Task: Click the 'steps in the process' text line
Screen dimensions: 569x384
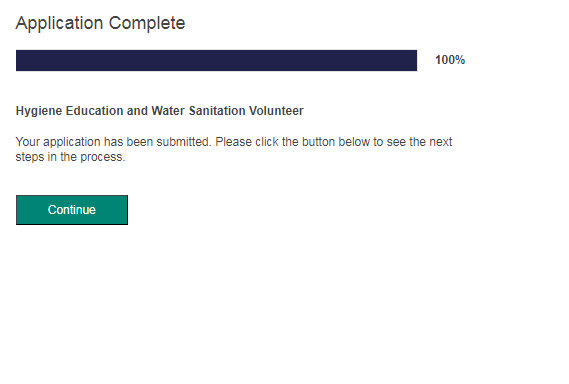Action: pyautogui.click(x=70, y=157)
